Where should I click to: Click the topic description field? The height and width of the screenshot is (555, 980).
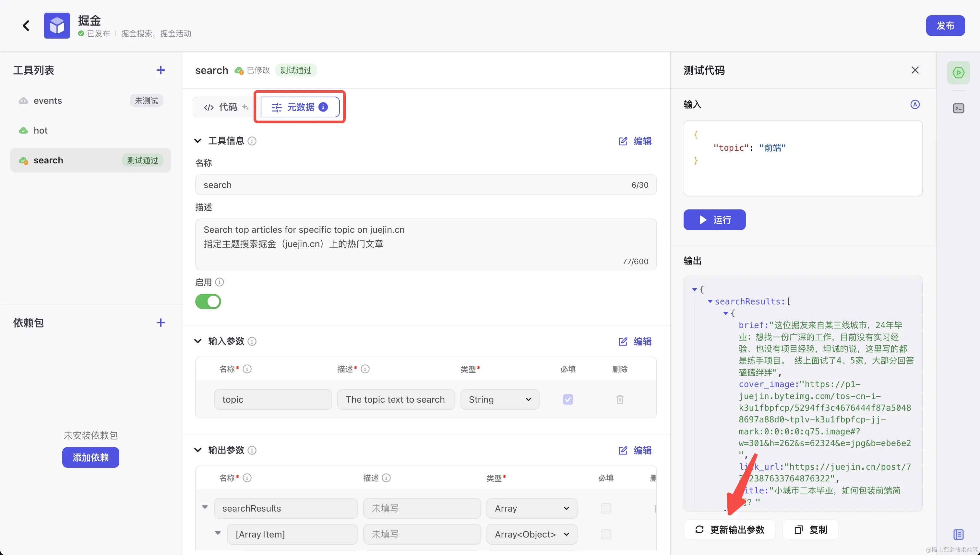point(396,399)
